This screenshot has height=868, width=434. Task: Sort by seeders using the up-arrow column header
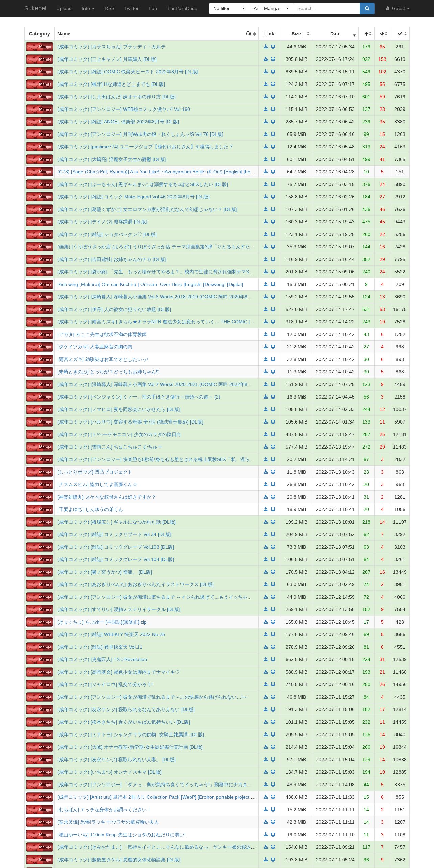(366, 34)
